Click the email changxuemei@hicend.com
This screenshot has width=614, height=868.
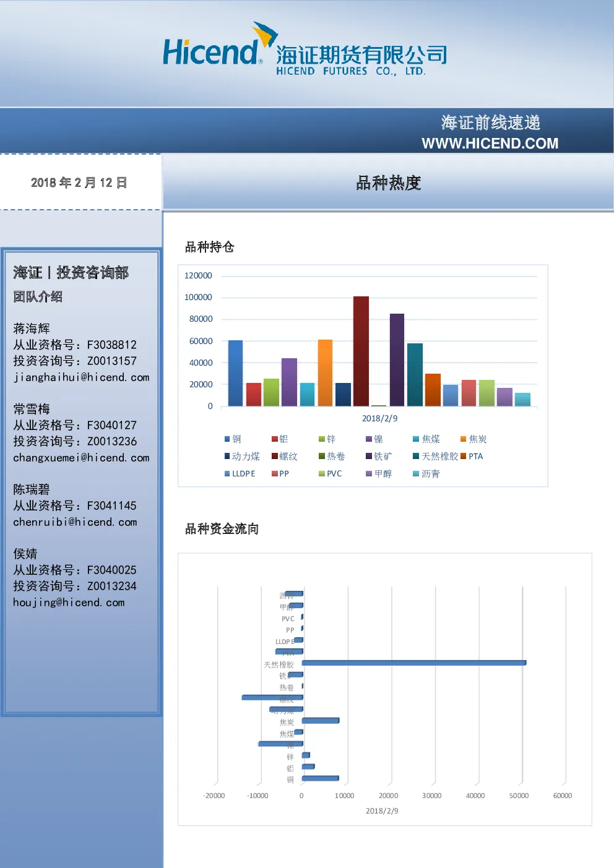click(81, 457)
